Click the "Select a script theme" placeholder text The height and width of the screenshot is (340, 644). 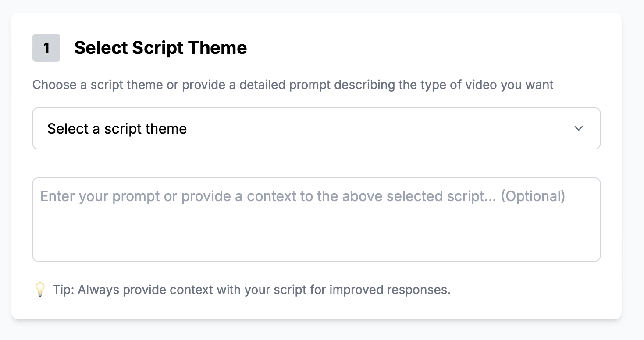tap(117, 129)
